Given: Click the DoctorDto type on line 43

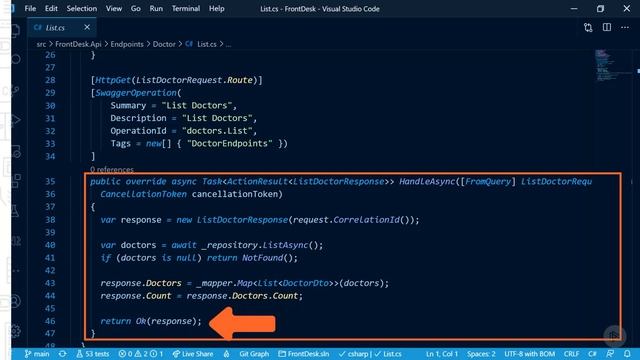Looking at the screenshot, I should (306, 283).
